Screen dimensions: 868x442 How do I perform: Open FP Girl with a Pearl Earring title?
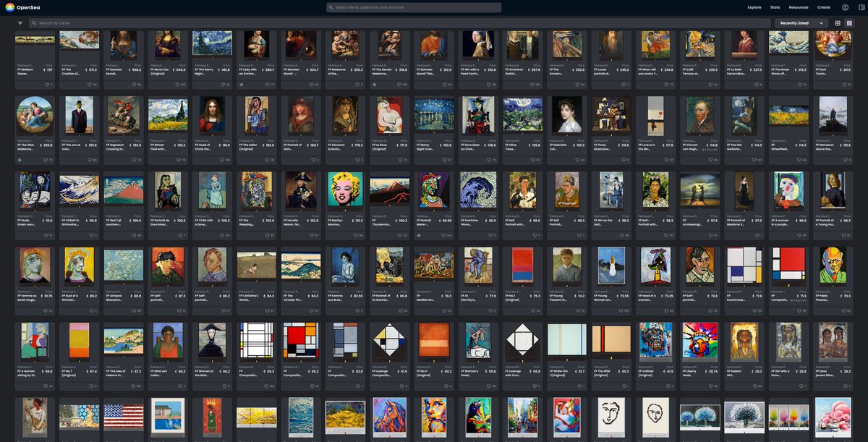pos(472,71)
